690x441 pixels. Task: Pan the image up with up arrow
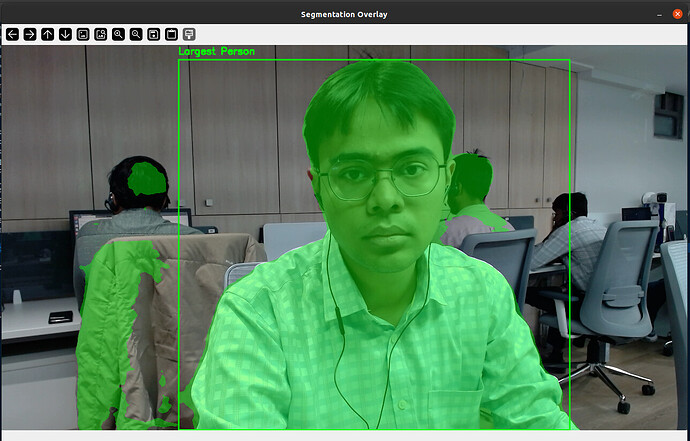47,34
